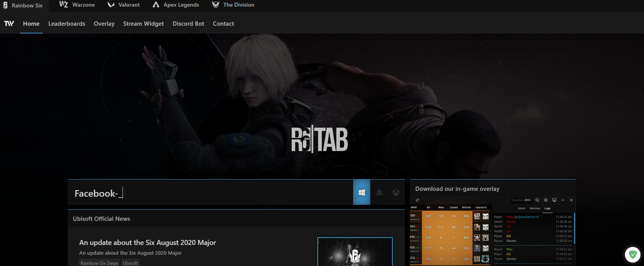Select the Xbox platform icon
The height and width of the screenshot is (266, 644).
pos(396,192)
